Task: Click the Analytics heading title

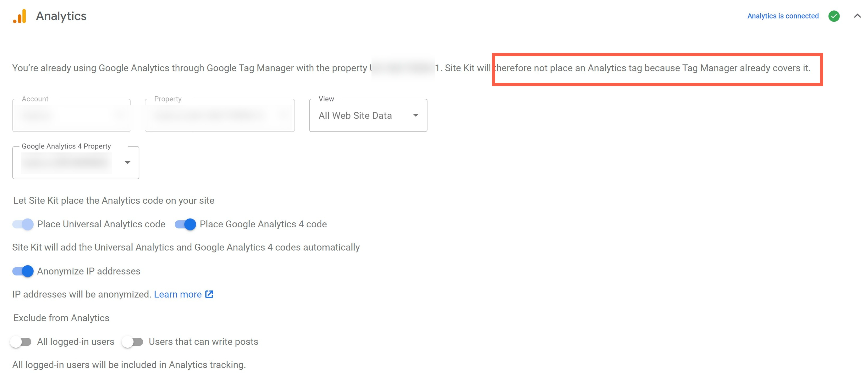Action: (61, 16)
